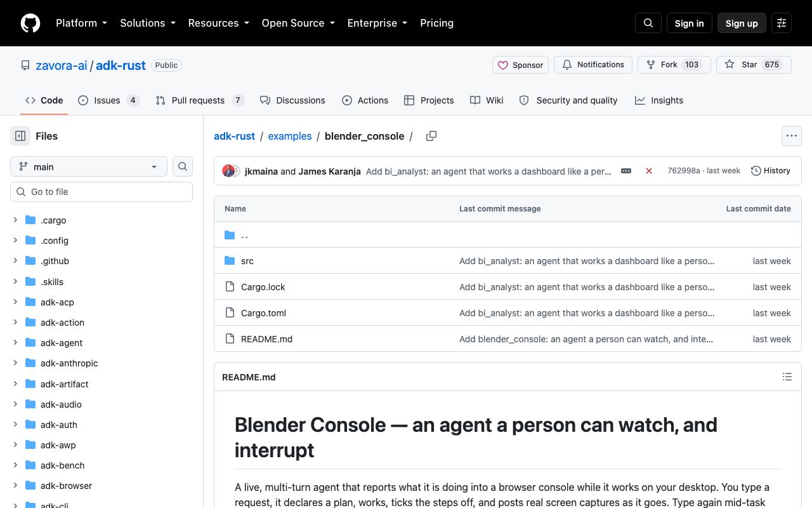812x508 pixels.
Task: Click the Sign in button
Action: 690,23
